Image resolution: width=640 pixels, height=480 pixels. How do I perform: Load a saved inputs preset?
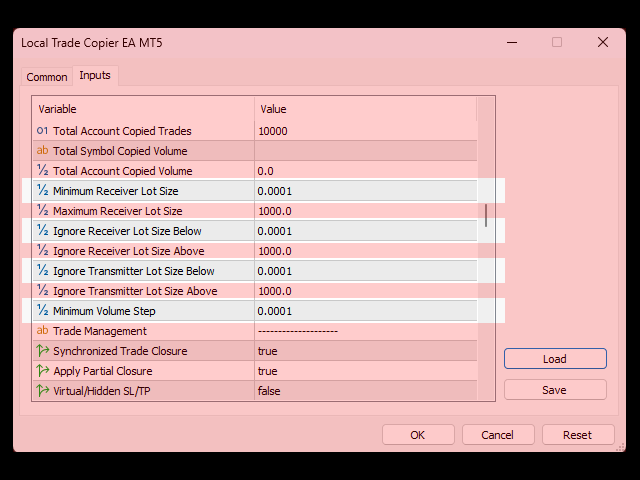[555, 359]
